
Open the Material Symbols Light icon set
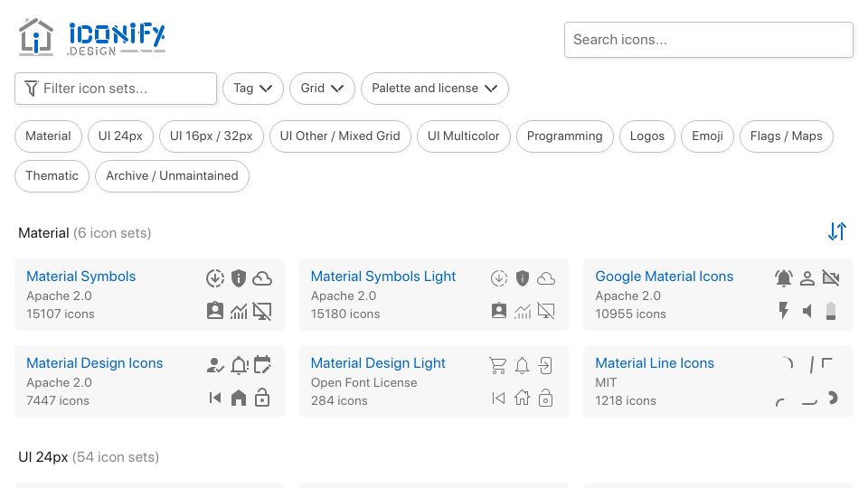click(x=383, y=277)
